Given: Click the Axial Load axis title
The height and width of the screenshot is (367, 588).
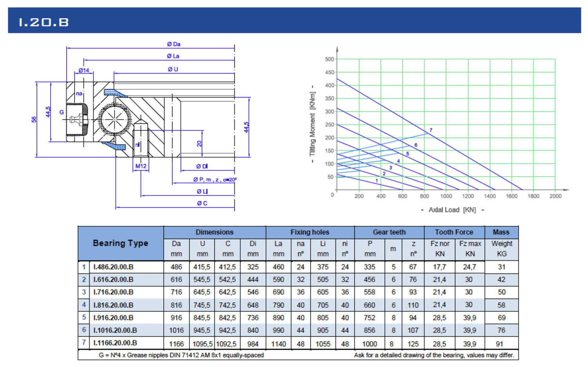Looking at the screenshot, I should (x=452, y=210).
